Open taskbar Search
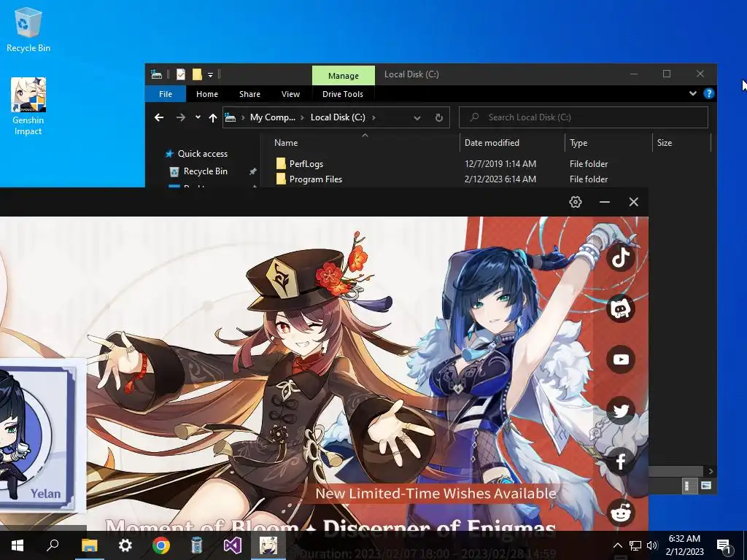 [x=53, y=545]
